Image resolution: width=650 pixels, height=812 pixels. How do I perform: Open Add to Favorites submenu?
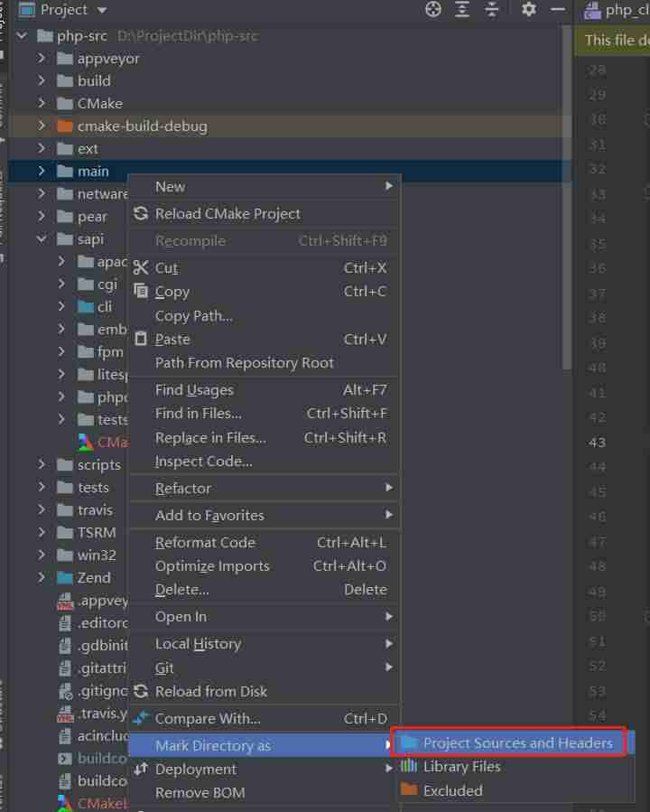coord(264,515)
